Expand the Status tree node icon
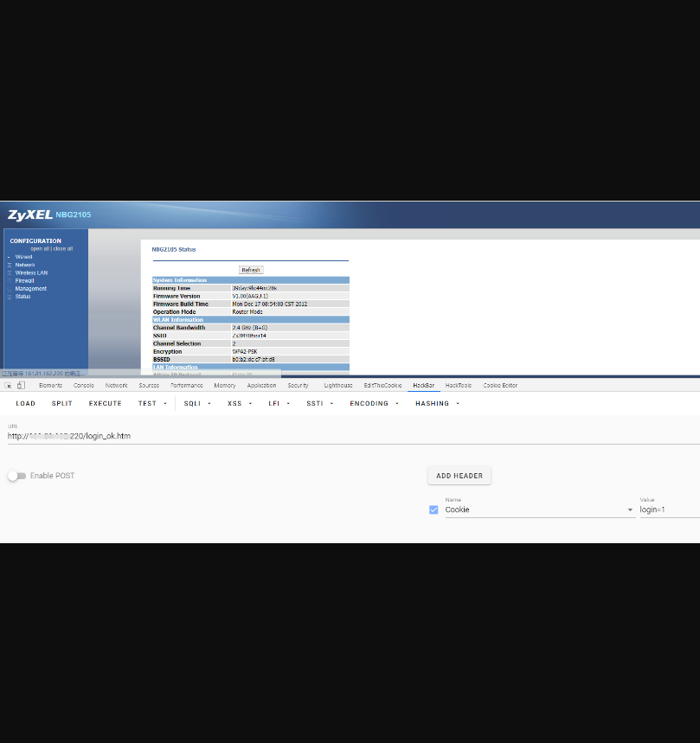The image size is (700, 743). point(10,297)
